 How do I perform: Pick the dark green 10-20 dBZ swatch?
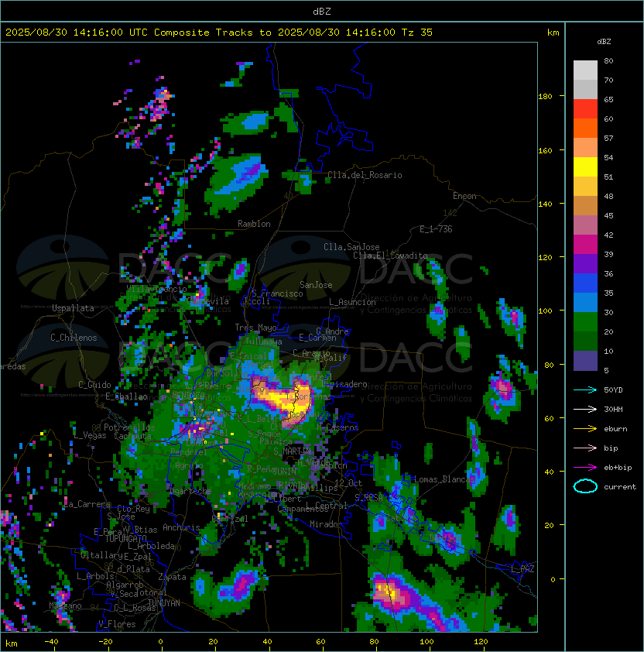[585, 341]
